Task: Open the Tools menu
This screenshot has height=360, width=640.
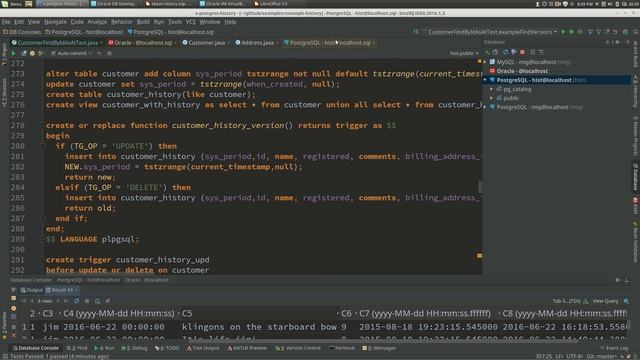Action: click(x=175, y=22)
